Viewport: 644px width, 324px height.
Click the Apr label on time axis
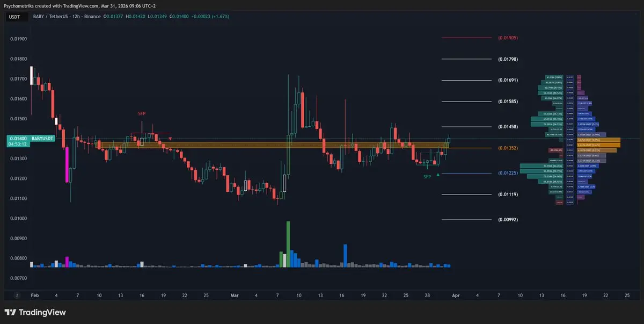(456, 295)
